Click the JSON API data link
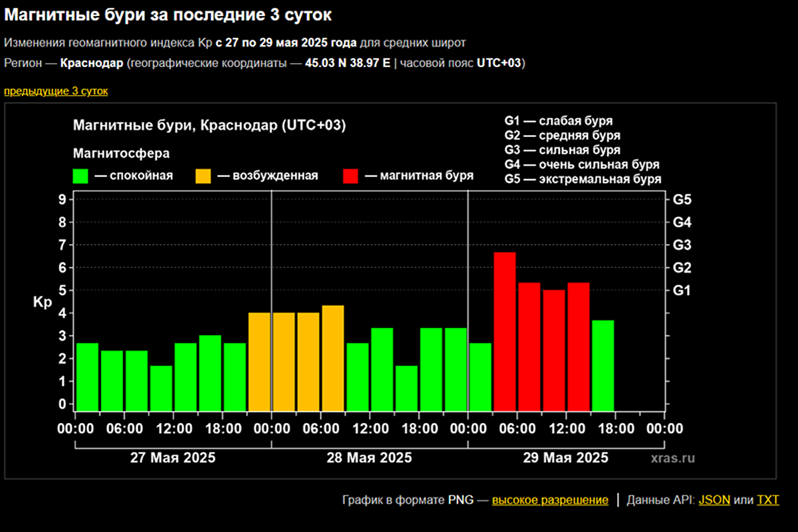The width and height of the screenshot is (798, 532). coord(714,500)
